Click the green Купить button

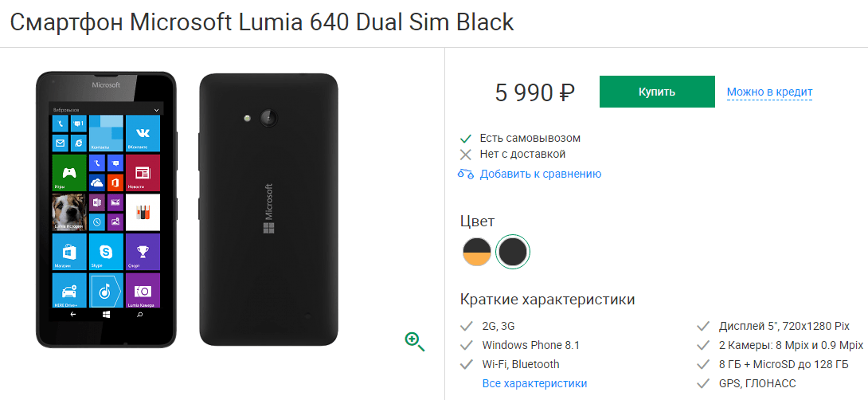pos(657,92)
